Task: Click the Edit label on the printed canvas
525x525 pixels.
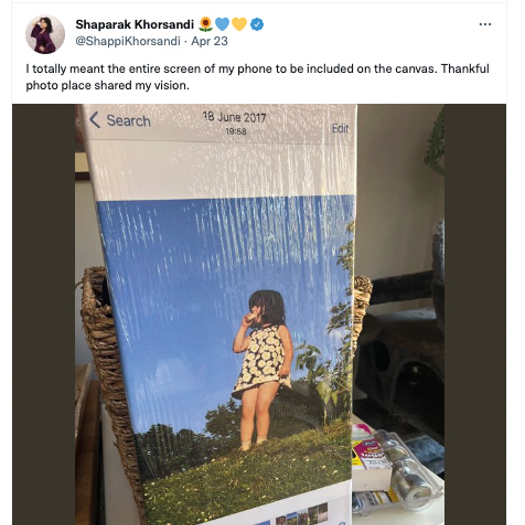Action: click(340, 128)
